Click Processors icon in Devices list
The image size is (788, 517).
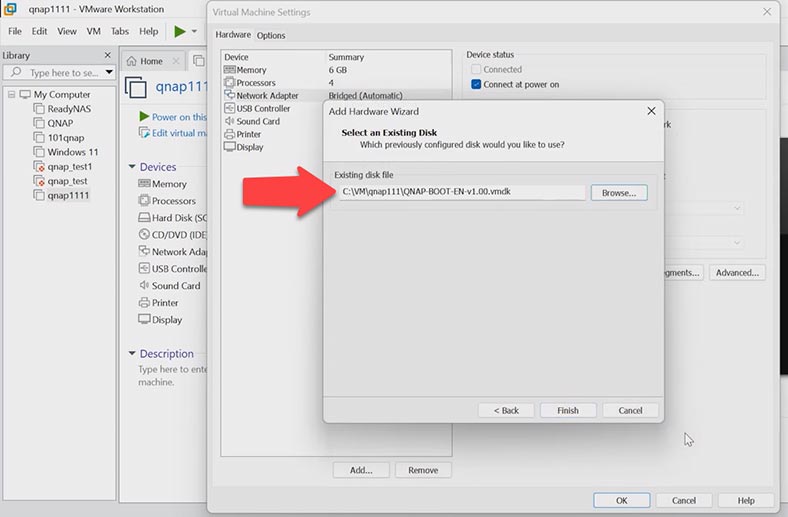144,200
